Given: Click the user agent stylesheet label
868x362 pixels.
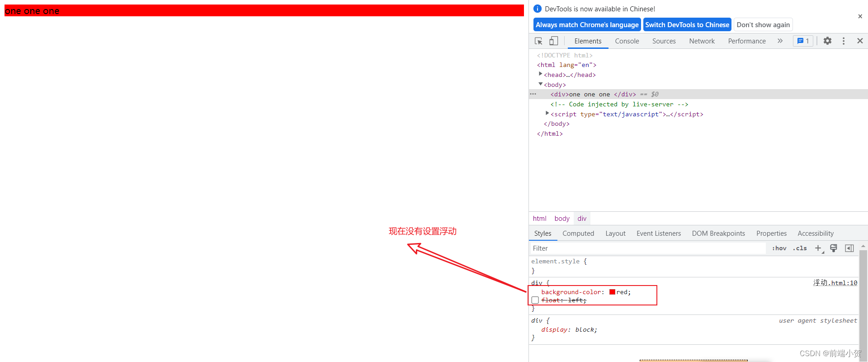Looking at the screenshot, I should click(x=818, y=320).
